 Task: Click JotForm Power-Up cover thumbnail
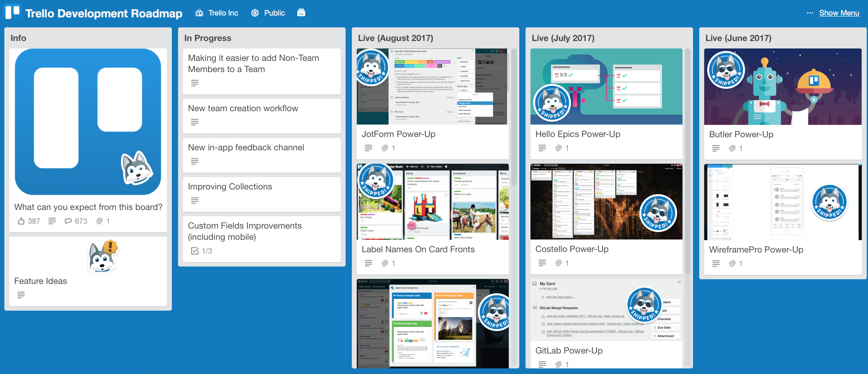(433, 86)
